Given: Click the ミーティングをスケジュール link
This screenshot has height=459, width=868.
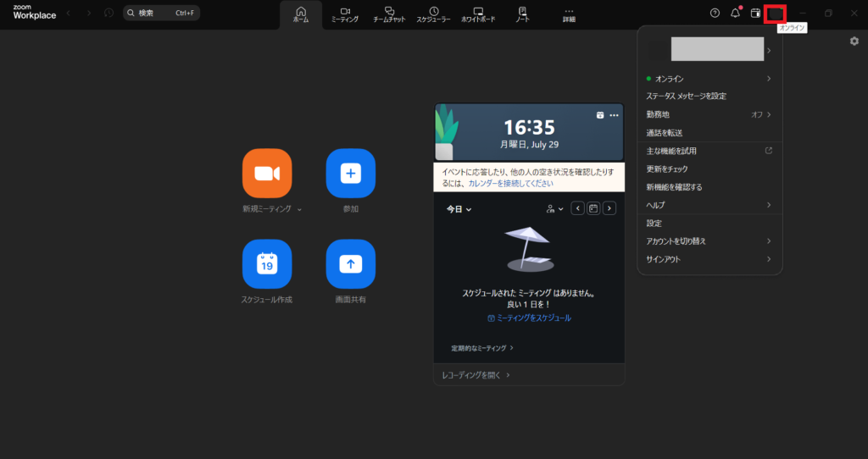Looking at the screenshot, I should pos(529,318).
